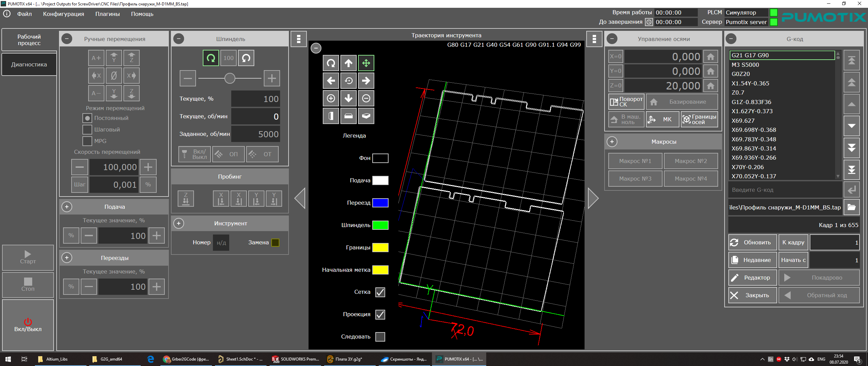
Task: Open G-code file folder icon
Action: pyautogui.click(x=851, y=207)
